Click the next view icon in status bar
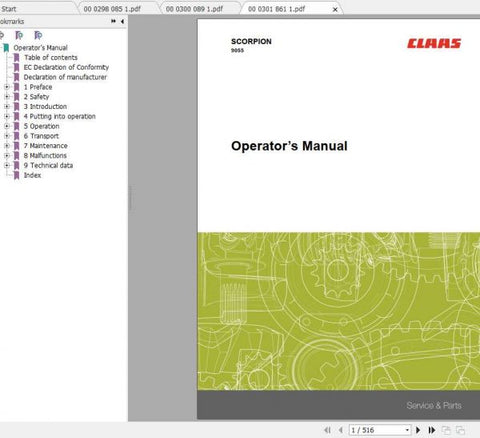Screen dimensions: 480x438 coord(460,430)
